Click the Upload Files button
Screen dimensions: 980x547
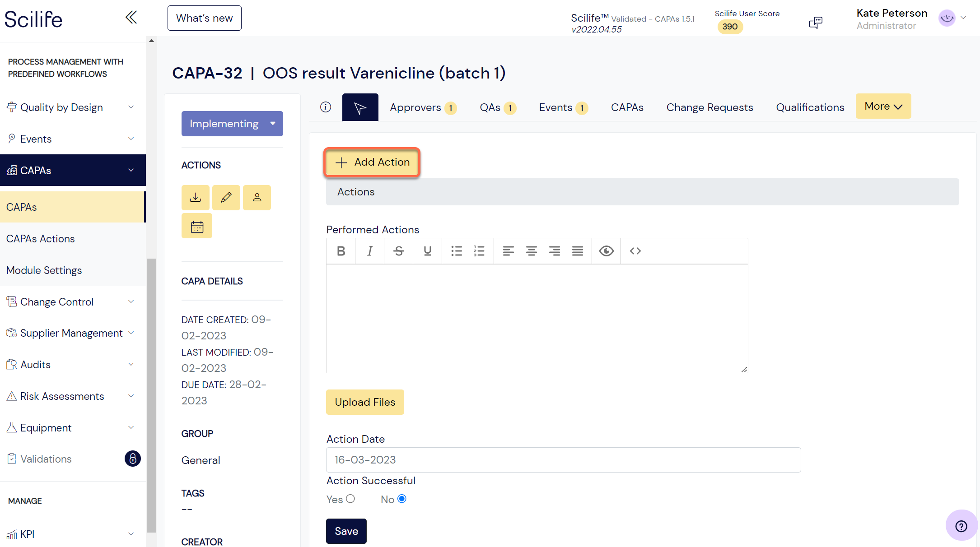point(365,402)
